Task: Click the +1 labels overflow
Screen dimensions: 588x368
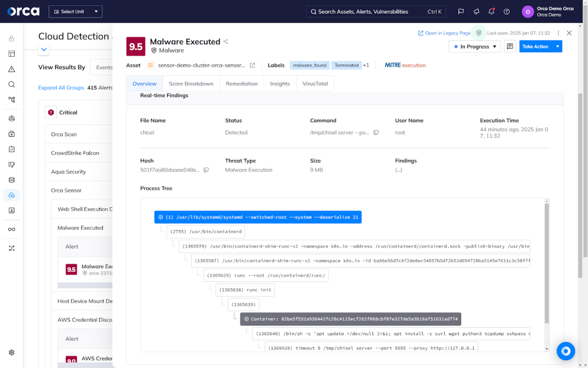Action: pos(366,65)
